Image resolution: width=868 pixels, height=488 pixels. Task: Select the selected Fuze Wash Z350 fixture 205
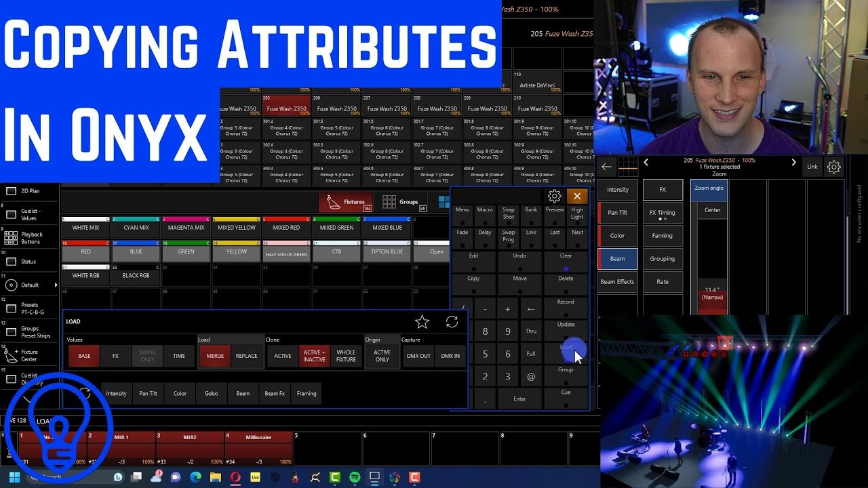pos(286,106)
